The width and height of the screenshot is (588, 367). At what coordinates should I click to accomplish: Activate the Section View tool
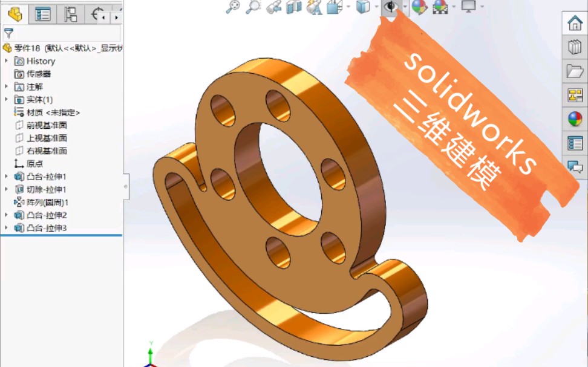pyautogui.click(x=295, y=8)
